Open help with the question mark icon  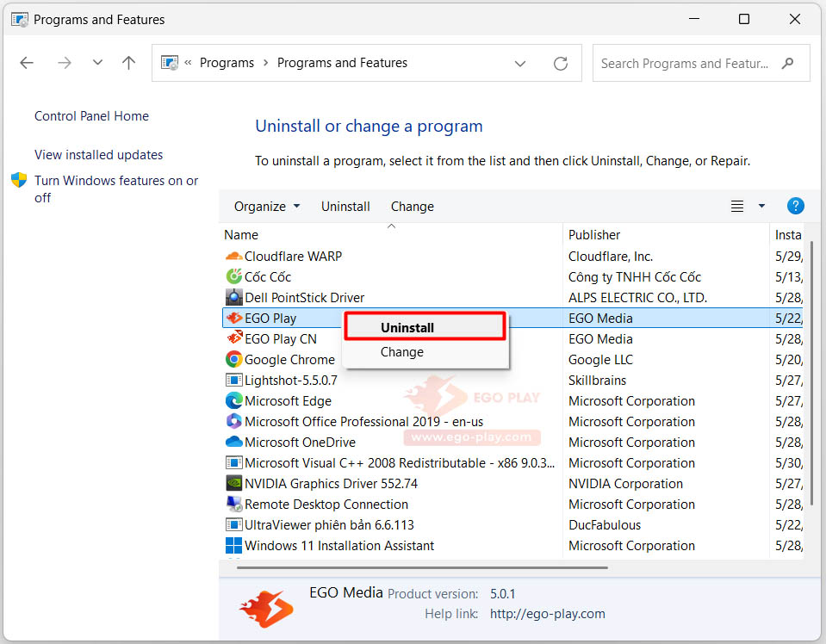(796, 206)
